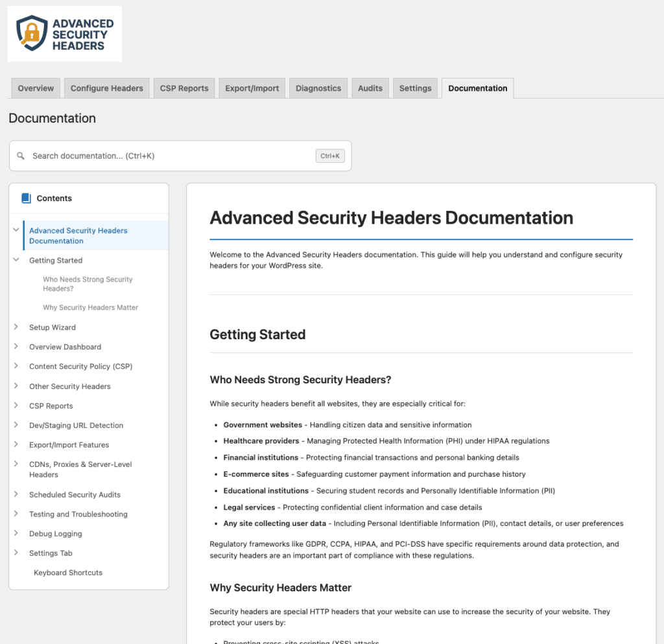The width and height of the screenshot is (664, 644).
Task: Click inside the search documentation field
Action: (x=162, y=156)
